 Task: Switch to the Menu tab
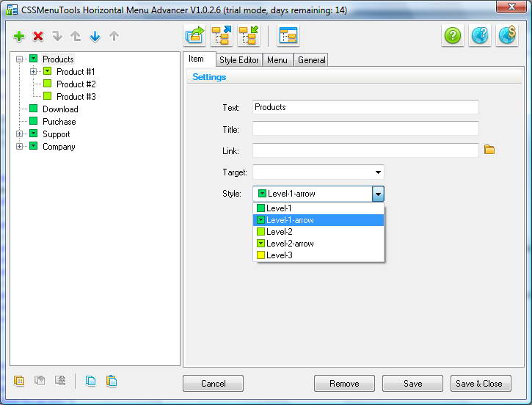[277, 60]
